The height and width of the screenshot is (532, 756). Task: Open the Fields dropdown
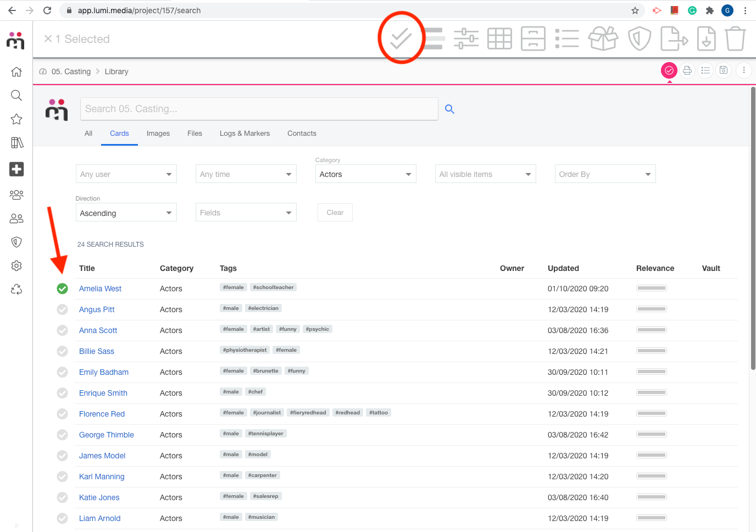246,213
